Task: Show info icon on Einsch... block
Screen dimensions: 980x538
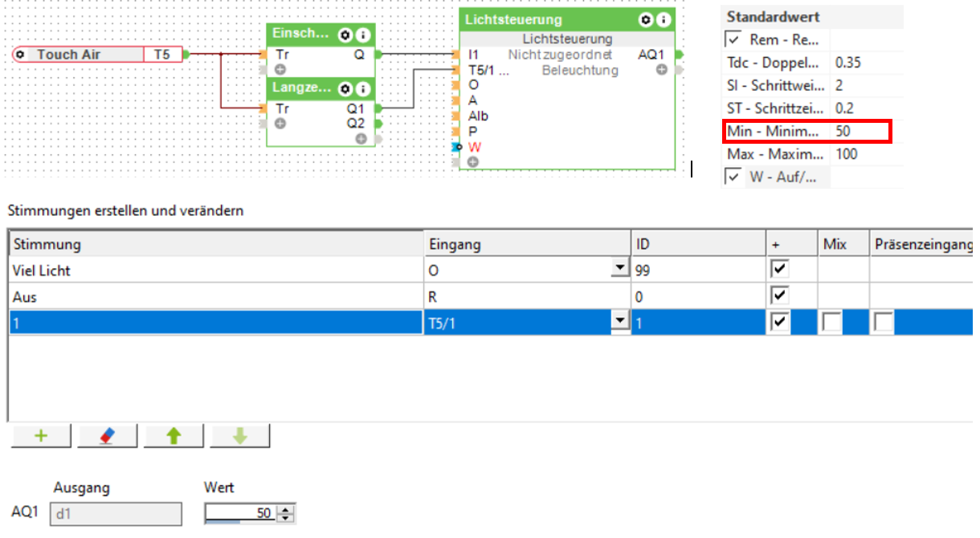Action: [x=363, y=35]
